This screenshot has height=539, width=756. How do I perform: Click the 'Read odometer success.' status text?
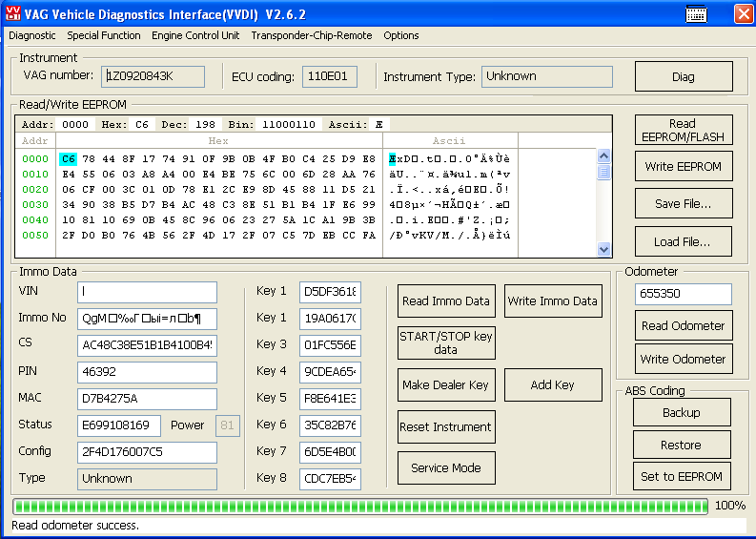(75, 525)
